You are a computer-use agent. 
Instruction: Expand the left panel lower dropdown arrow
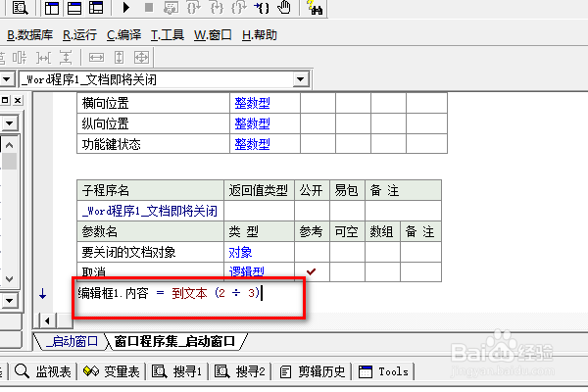coord(10,301)
